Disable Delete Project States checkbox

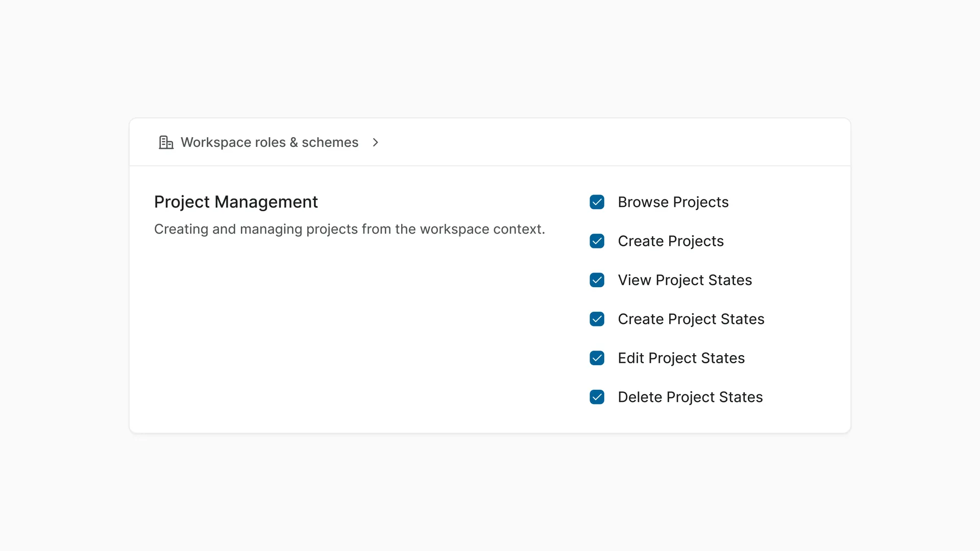(597, 397)
